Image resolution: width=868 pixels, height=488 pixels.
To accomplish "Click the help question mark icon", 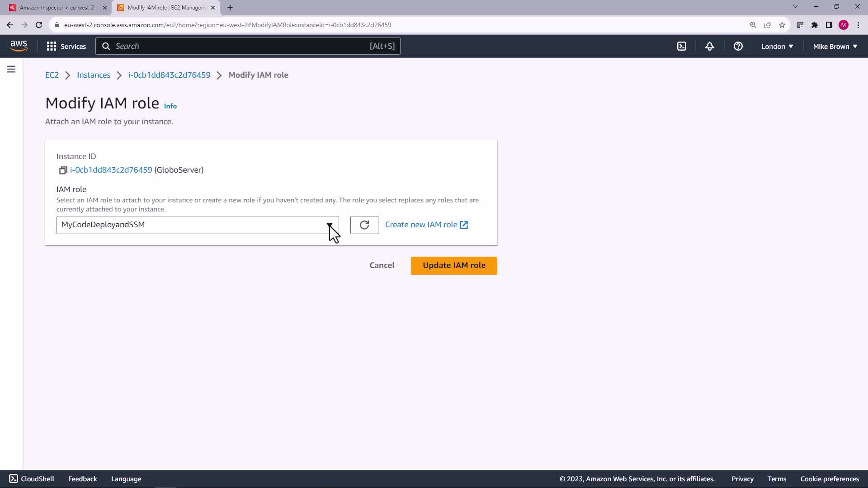I will [x=738, y=46].
